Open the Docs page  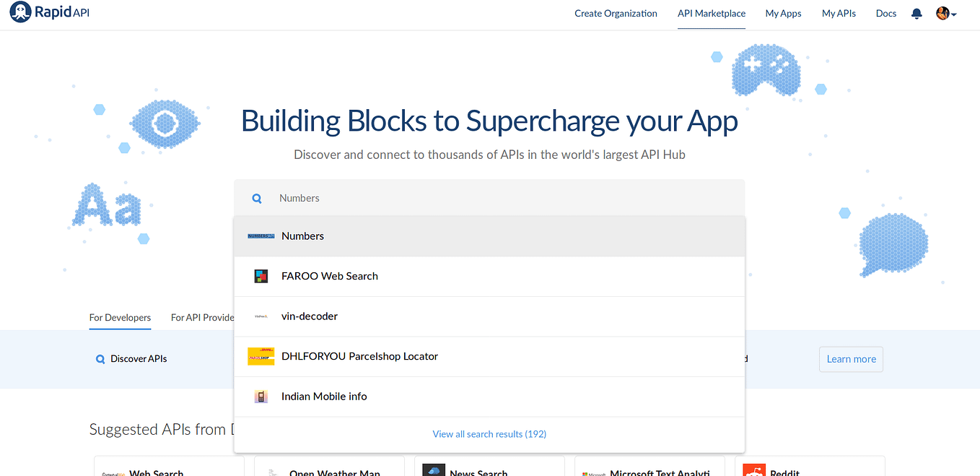click(885, 13)
